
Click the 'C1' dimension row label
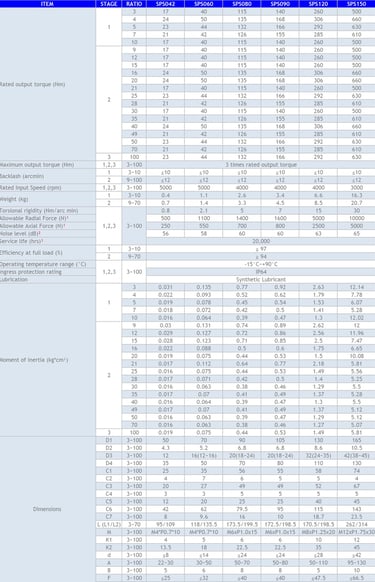[109, 471]
